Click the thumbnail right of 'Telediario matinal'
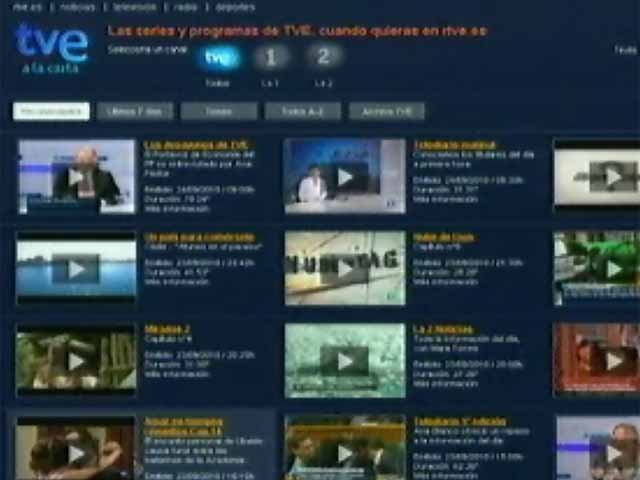 [x=597, y=177]
